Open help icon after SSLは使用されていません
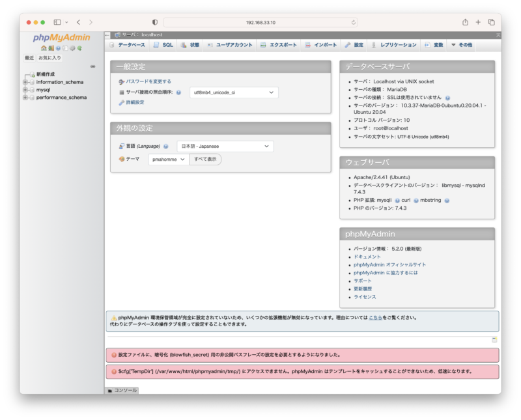The height and width of the screenshot is (420, 521). (447, 98)
